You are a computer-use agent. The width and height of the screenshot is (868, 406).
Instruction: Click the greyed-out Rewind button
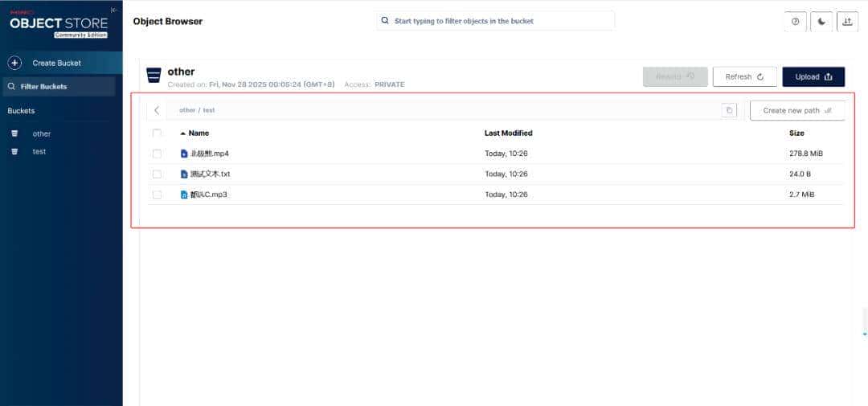675,77
